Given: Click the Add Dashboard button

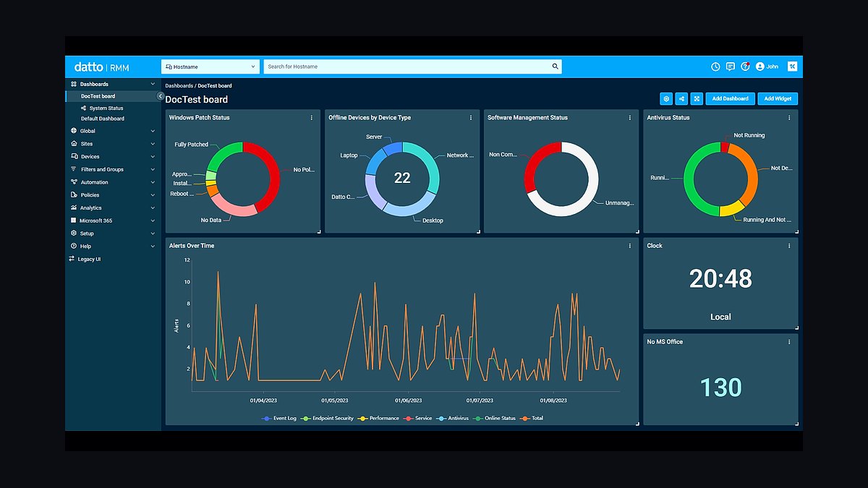Looking at the screenshot, I should point(731,99).
